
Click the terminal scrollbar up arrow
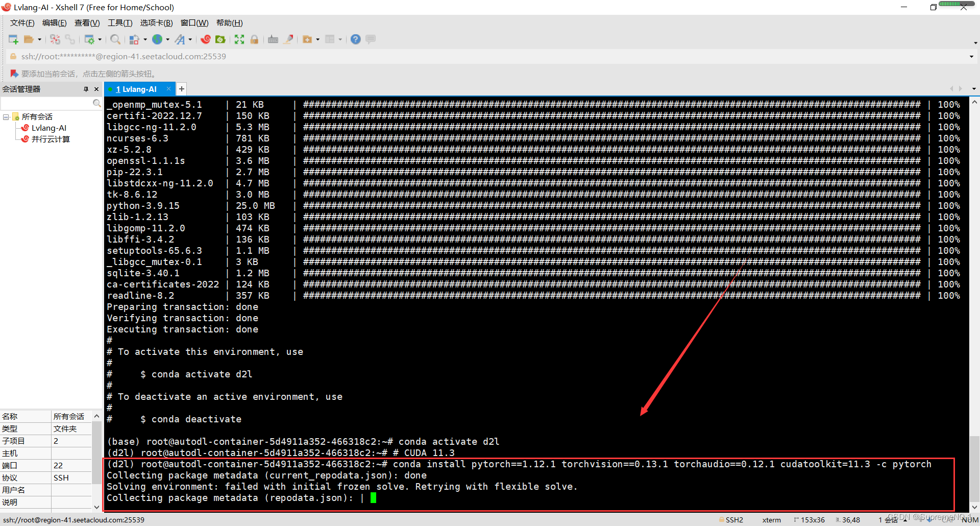(x=974, y=102)
